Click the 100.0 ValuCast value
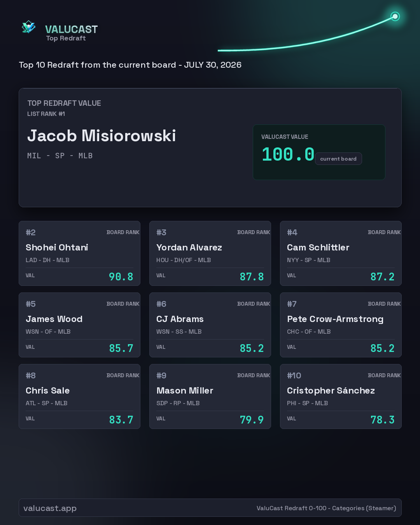 (x=288, y=154)
